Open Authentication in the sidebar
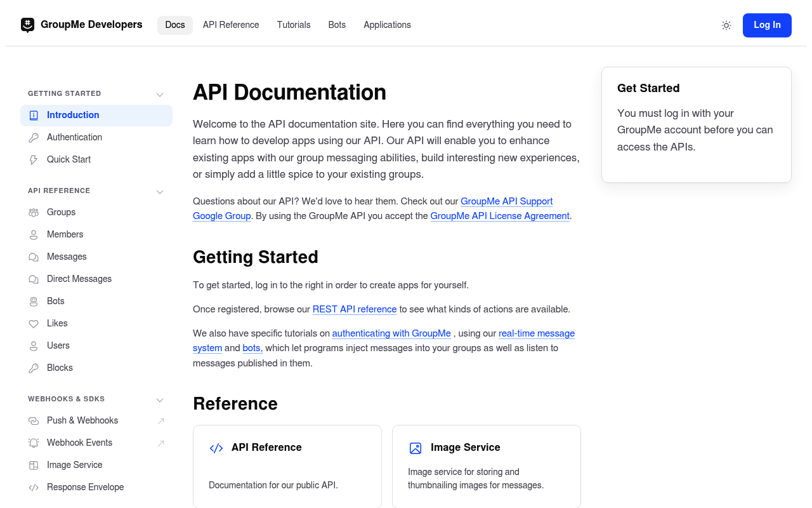812x508 pixels. tap(96, 137)
